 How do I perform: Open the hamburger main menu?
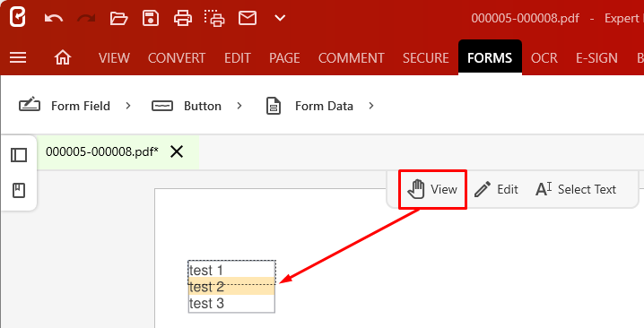tap(18, 57)
